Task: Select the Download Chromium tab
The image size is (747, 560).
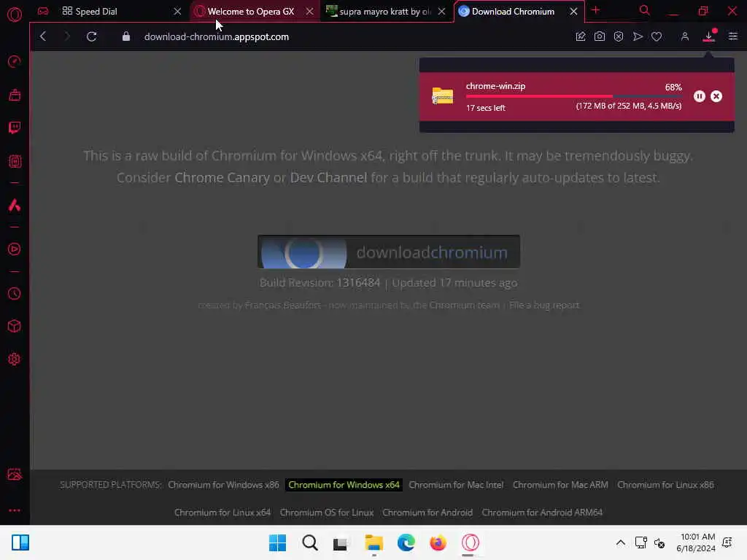Action: [x=513, y=11]
